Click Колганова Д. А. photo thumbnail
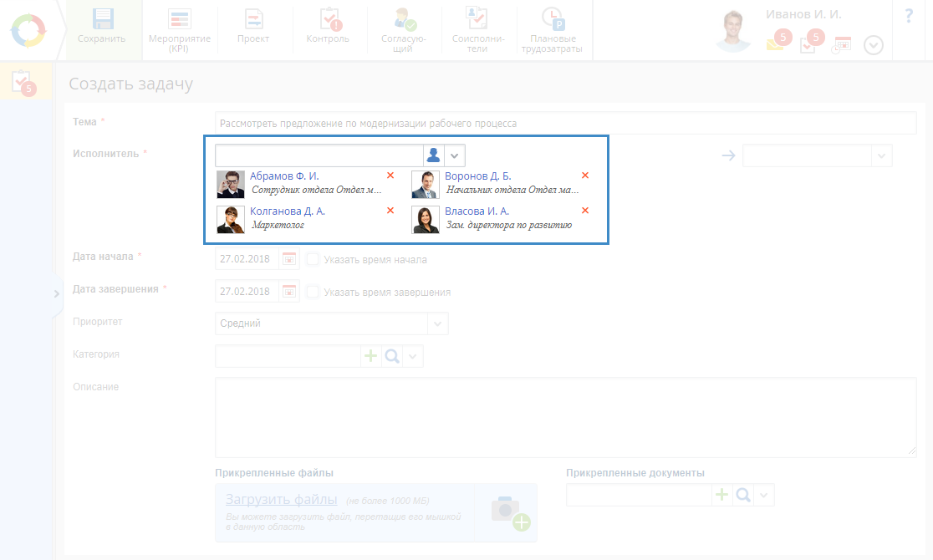This screenshot has width=933, height=560. (231, 220)
